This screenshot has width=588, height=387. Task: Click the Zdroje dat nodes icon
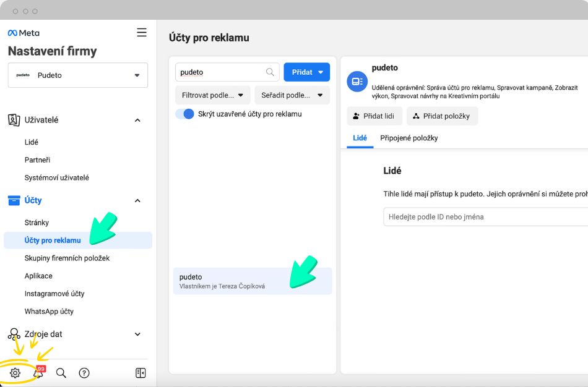14,334
